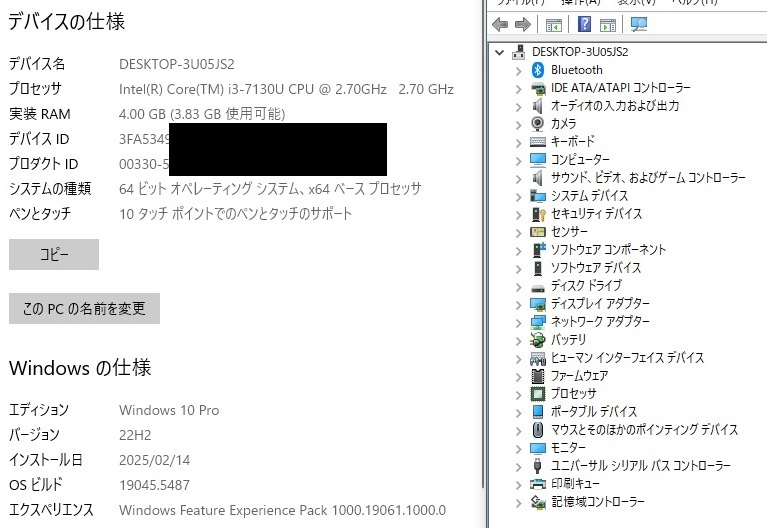Click the バッテリ category icon
Screen dimensions: 767x528
(538, 340)
